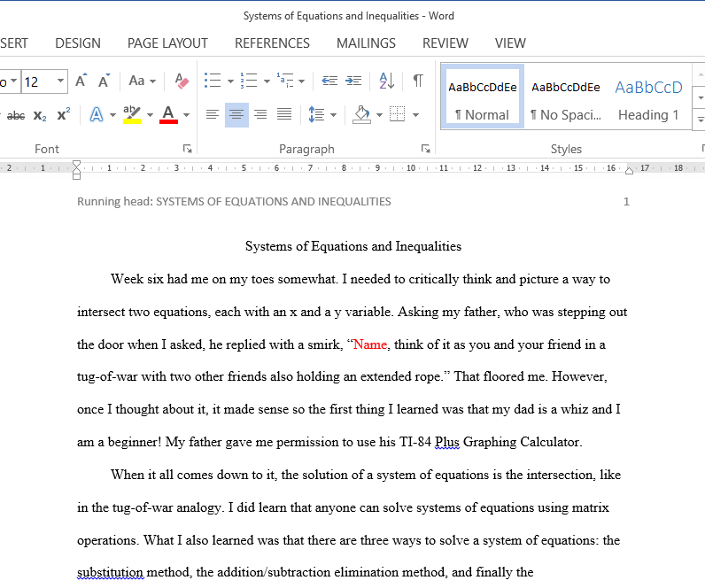The width and height of the screenshot is (705, 588).
Task: Click the Shading paint bucket icon
Action: point(362,114)
